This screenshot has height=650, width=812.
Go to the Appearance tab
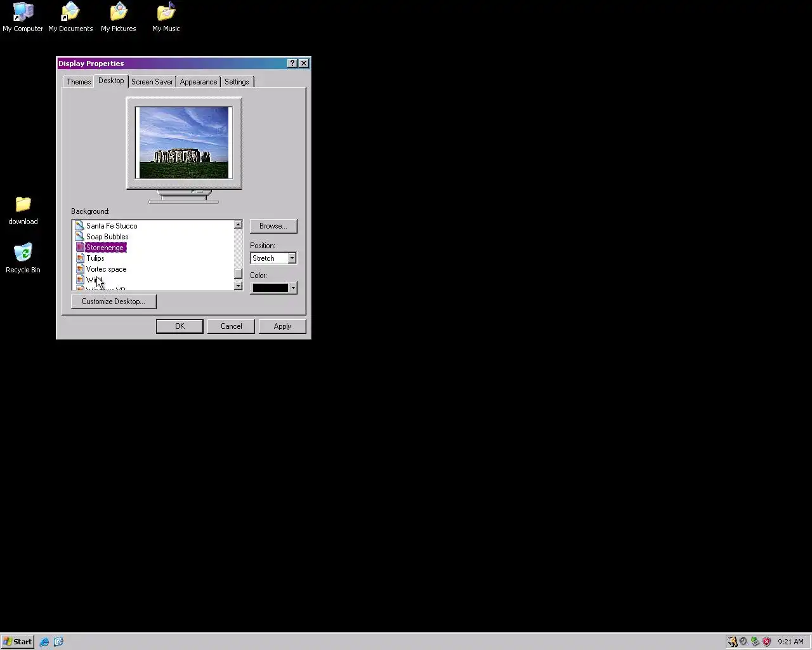199,82
